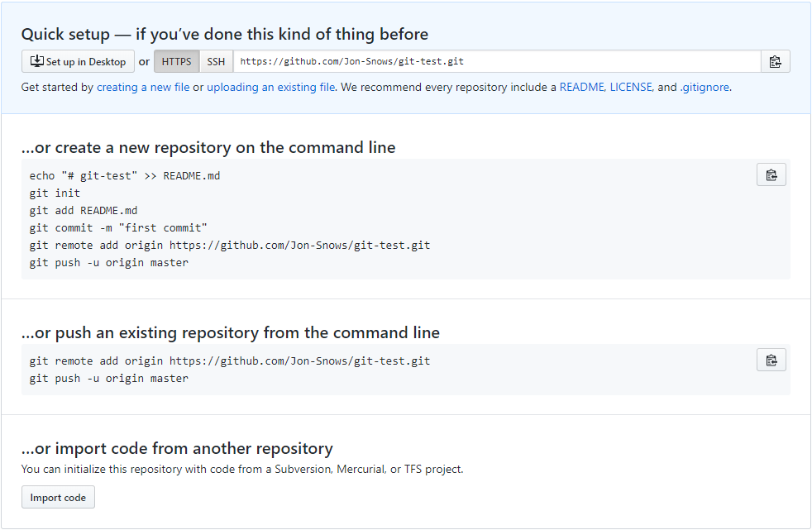Click the Set up in Desktop button

pos(79,62)
